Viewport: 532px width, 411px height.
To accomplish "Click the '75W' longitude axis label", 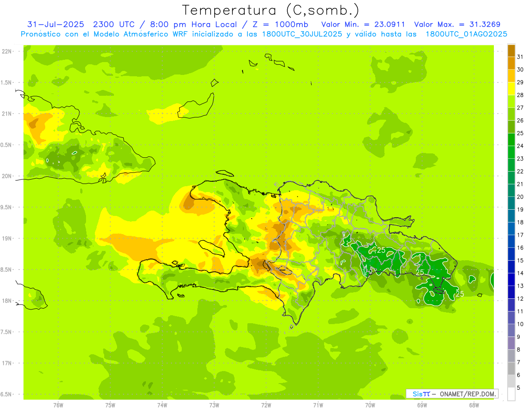I will coord(110,405).
